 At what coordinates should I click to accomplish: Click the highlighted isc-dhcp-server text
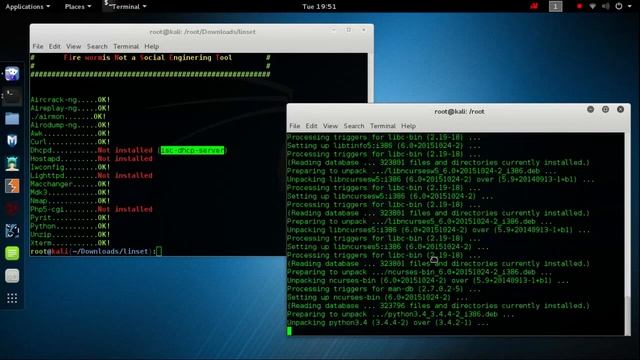point(192,151)
